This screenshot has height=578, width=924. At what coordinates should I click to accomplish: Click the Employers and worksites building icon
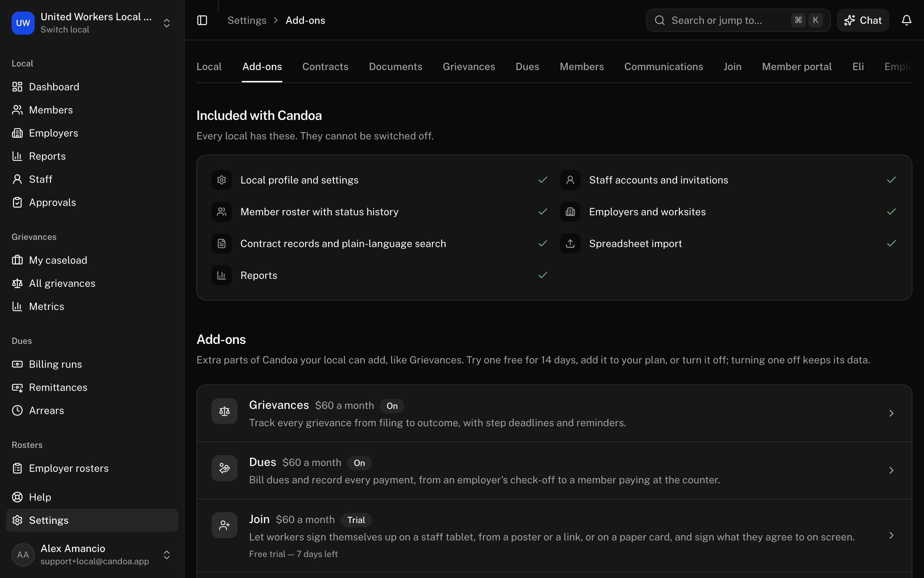pos(570,212)
